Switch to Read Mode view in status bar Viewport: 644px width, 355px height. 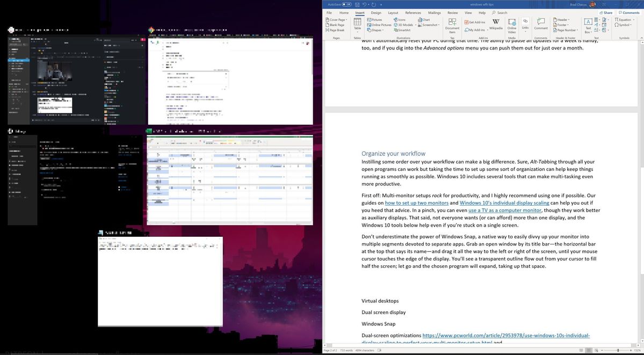581,351
